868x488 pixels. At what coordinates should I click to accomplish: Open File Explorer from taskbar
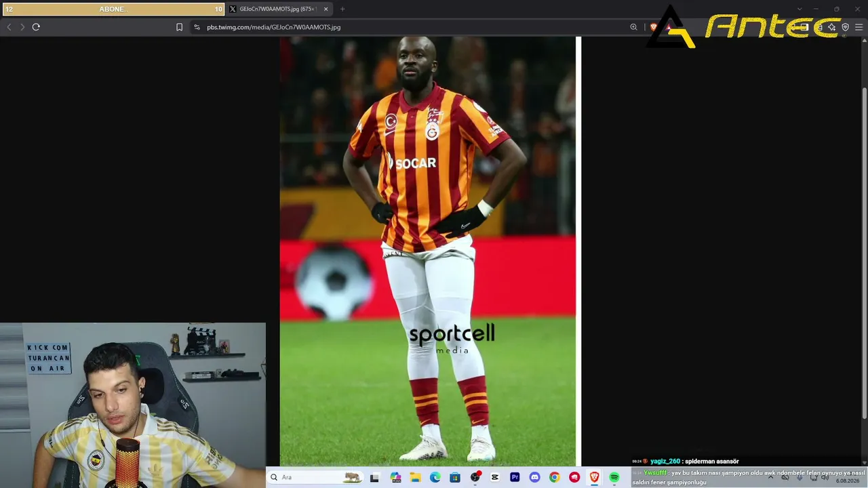tap(415, 477)
